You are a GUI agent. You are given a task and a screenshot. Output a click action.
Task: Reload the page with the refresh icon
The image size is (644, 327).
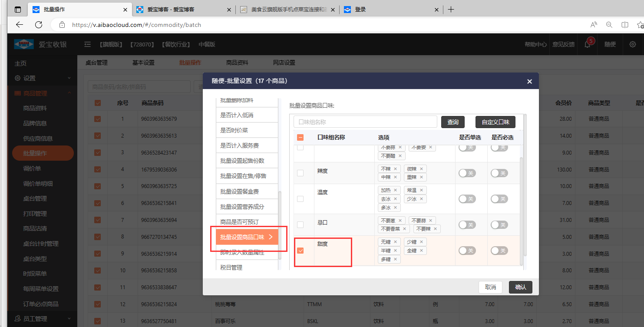39,25
